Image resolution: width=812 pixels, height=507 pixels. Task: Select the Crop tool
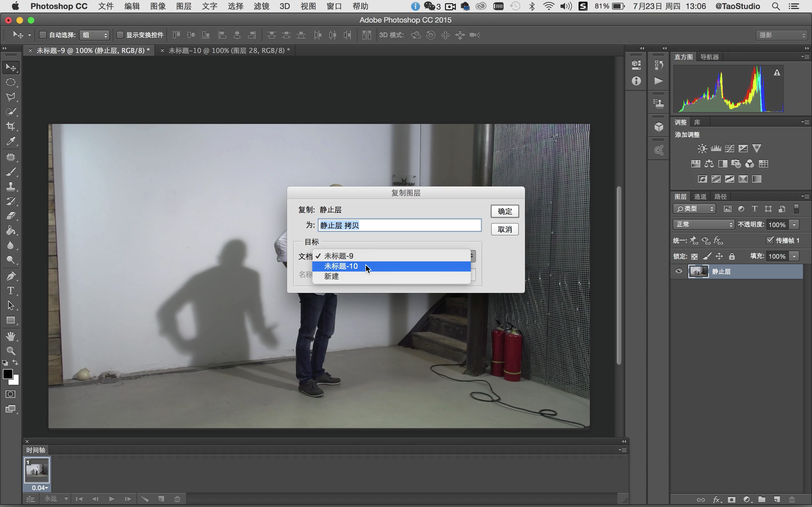pyautogui.click(x=11, y=126)
